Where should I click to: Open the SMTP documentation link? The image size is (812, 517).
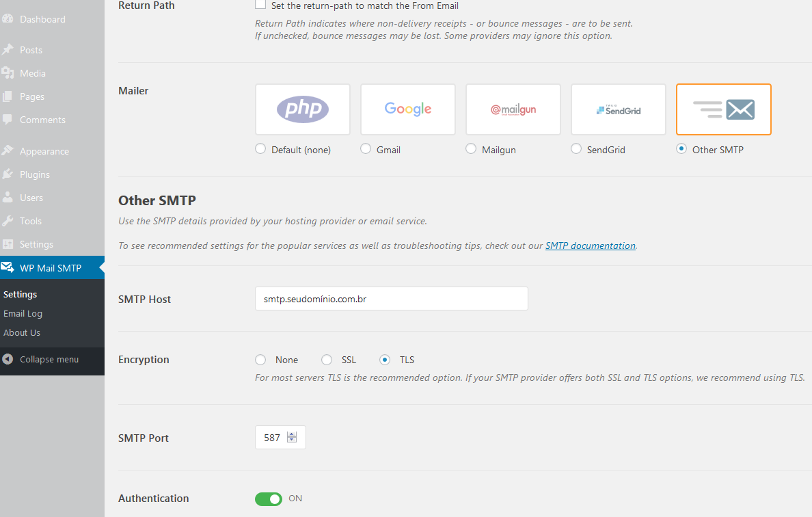tap(591, 246)
